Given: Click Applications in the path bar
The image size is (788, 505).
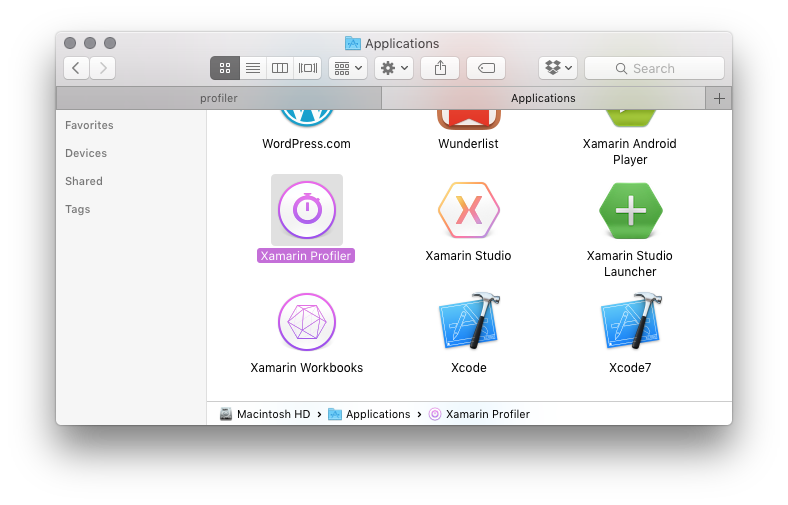Looking at the screenshot, I should [369, 414].
